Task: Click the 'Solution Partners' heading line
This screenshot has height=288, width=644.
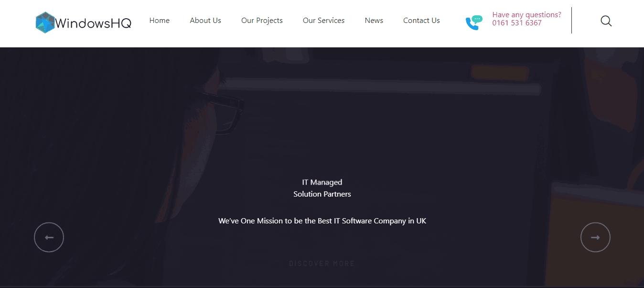Action: [x=322, y=194]
